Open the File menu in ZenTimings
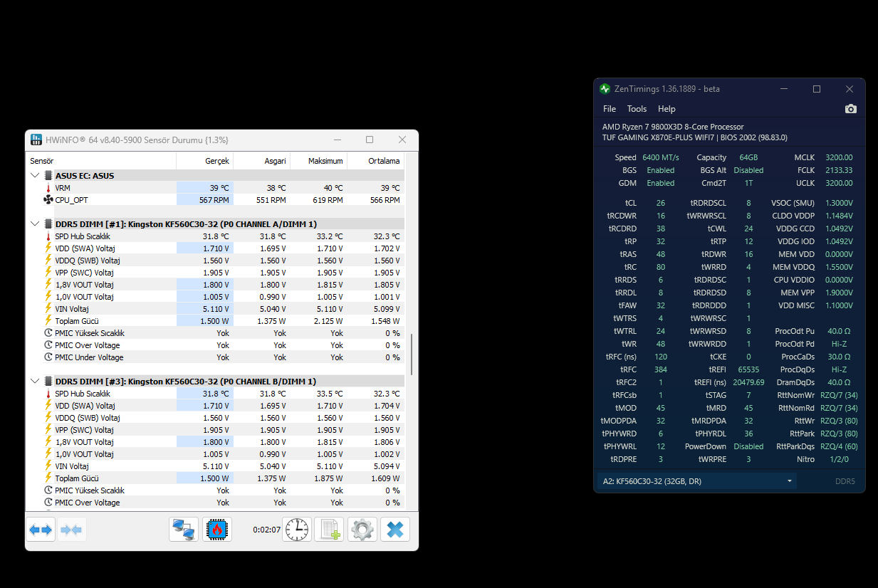 [610, 109]
